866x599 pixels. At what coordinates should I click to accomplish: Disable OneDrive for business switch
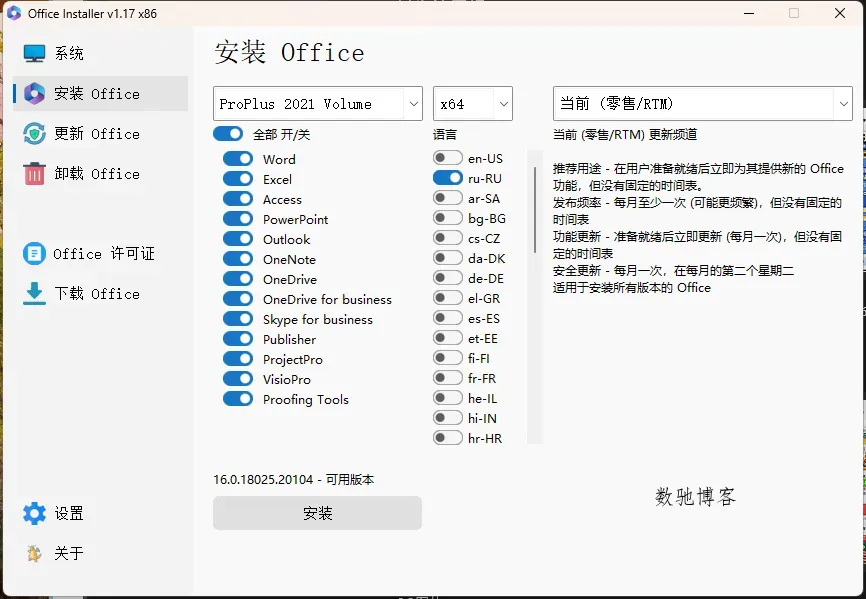238,299
